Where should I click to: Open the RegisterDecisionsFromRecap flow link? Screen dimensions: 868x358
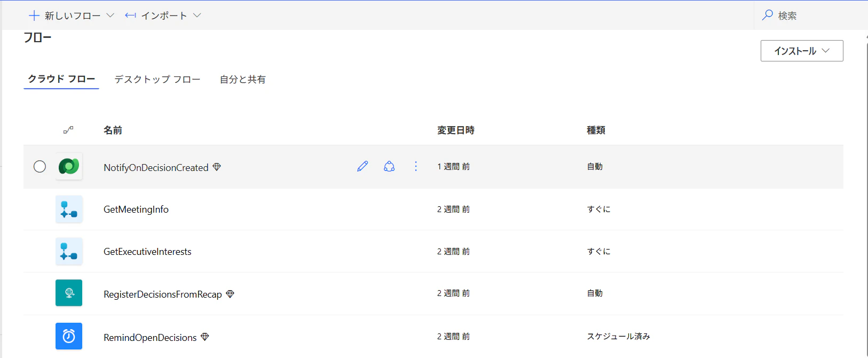click(x=163, y=294)
